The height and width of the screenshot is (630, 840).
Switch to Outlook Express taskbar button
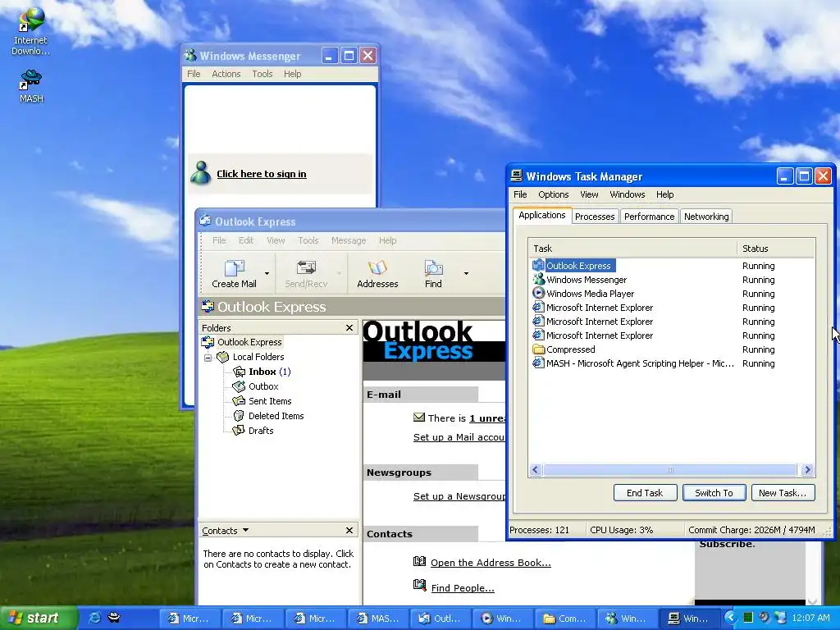click(x=440, y=619)
